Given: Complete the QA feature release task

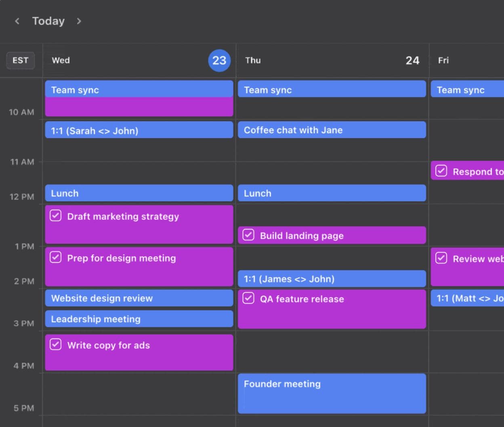Looking at the screenshot, I should coord(248,299).
